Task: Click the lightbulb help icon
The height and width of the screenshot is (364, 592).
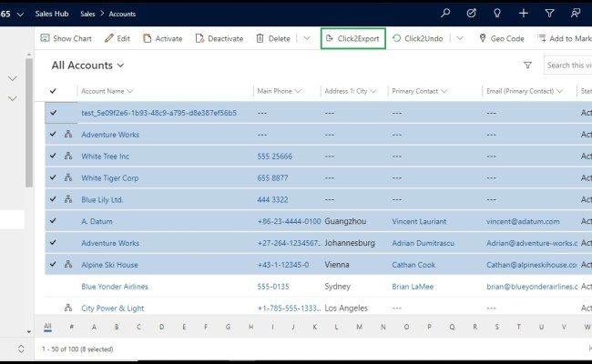Action: 497,14
